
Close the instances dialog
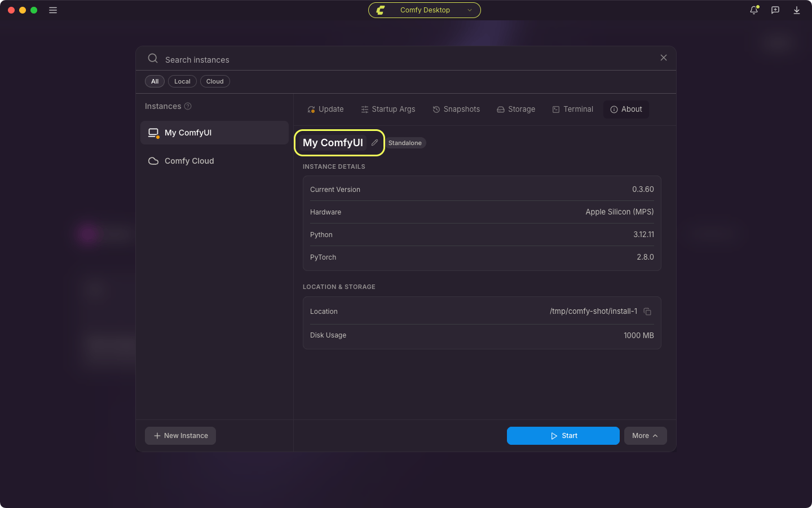coord(664,58)
